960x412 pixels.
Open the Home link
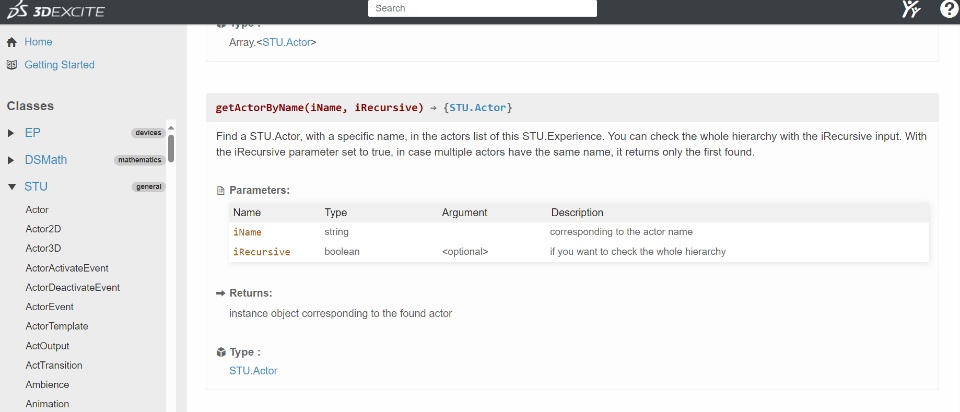38,42
